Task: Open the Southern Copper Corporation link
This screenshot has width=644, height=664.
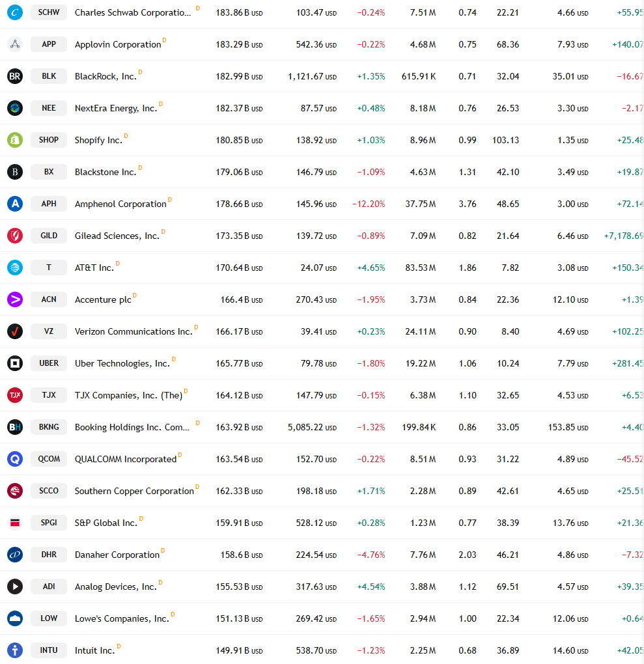Action: pos(134,491)
